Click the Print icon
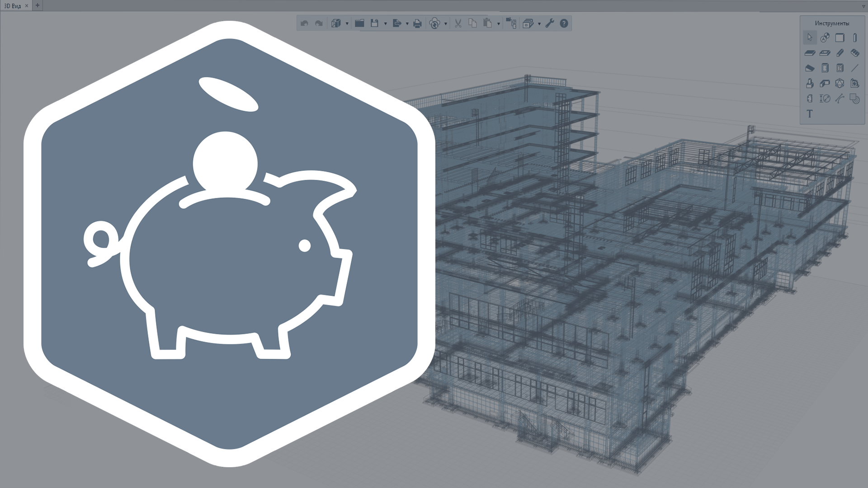 pyautogui.click(x=417, y=23)
